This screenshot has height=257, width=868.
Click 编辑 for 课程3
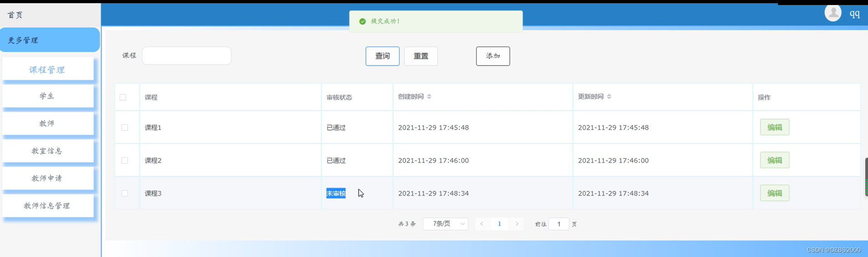[775, 193]
